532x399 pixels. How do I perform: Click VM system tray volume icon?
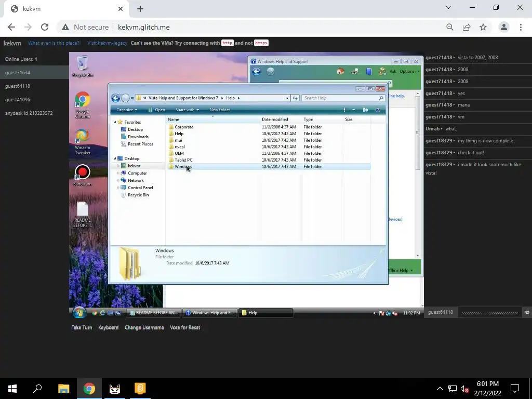click(395, 313)
